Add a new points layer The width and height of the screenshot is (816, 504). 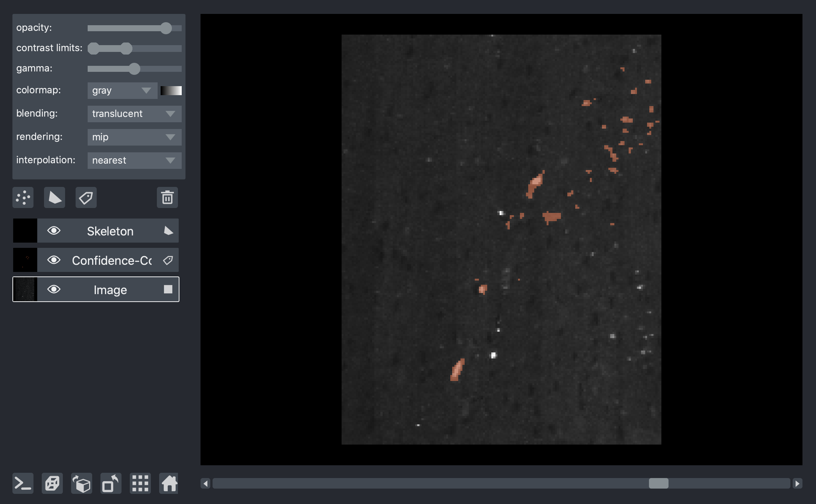pos(23,197)
